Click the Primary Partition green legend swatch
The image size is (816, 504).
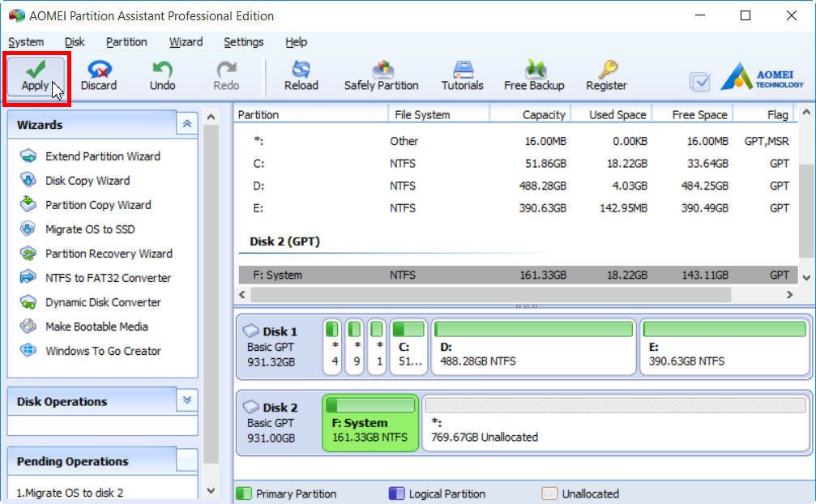tap(244, 493)
